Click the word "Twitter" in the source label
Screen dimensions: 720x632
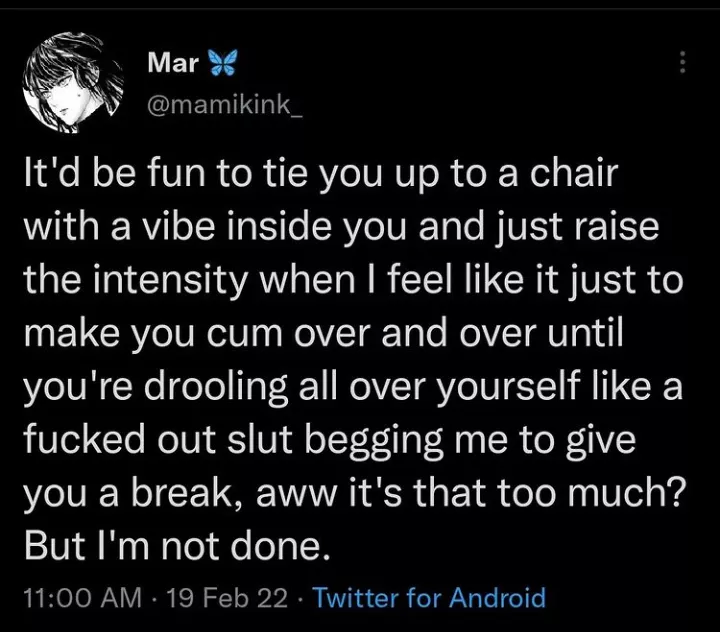click(x=355, y=598)
